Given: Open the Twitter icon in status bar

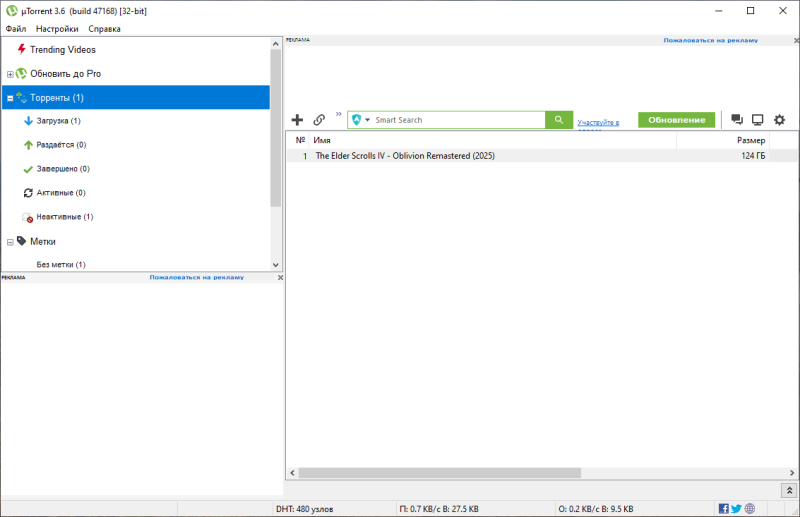Looking at the screenshot, I should (x=736, y=508).
